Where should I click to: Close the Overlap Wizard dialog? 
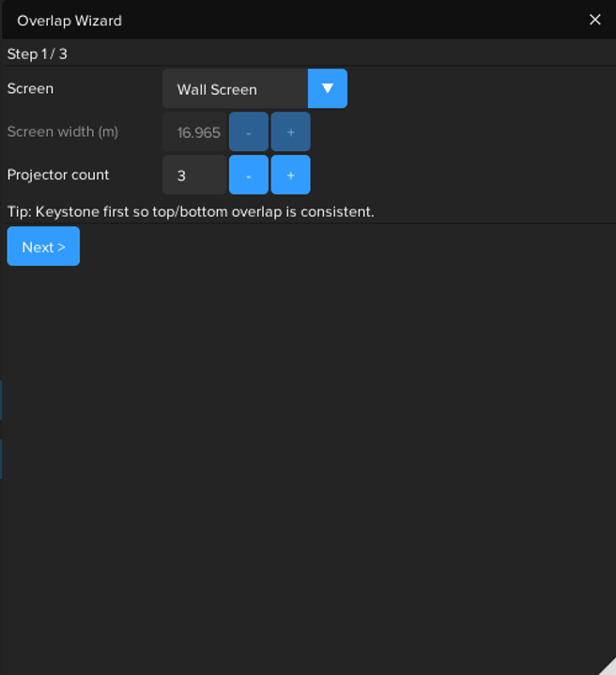tap(594, 20)
